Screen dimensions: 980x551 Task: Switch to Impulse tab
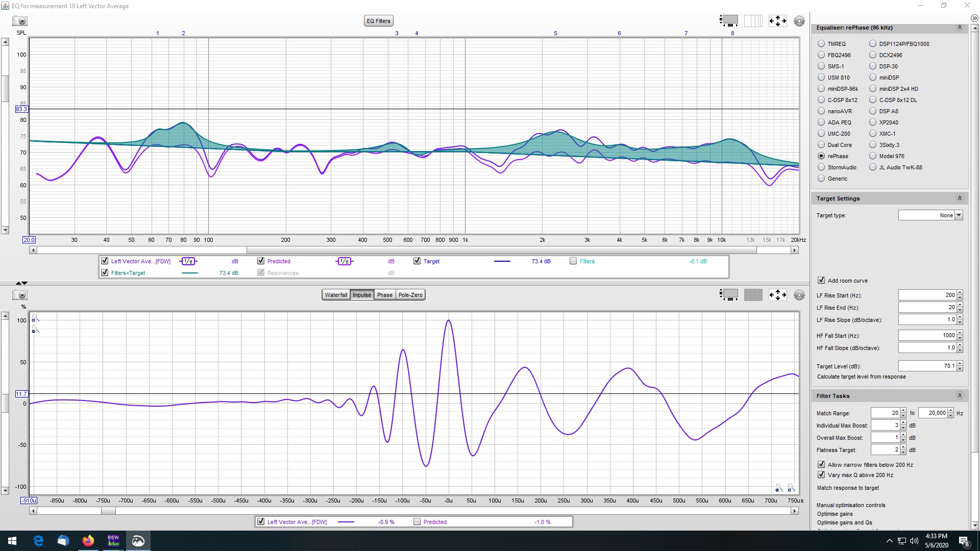[362, 295]
